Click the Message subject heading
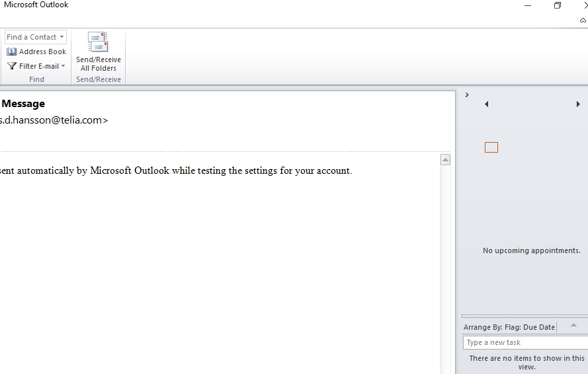588x374 pixels. click(23, 104)
